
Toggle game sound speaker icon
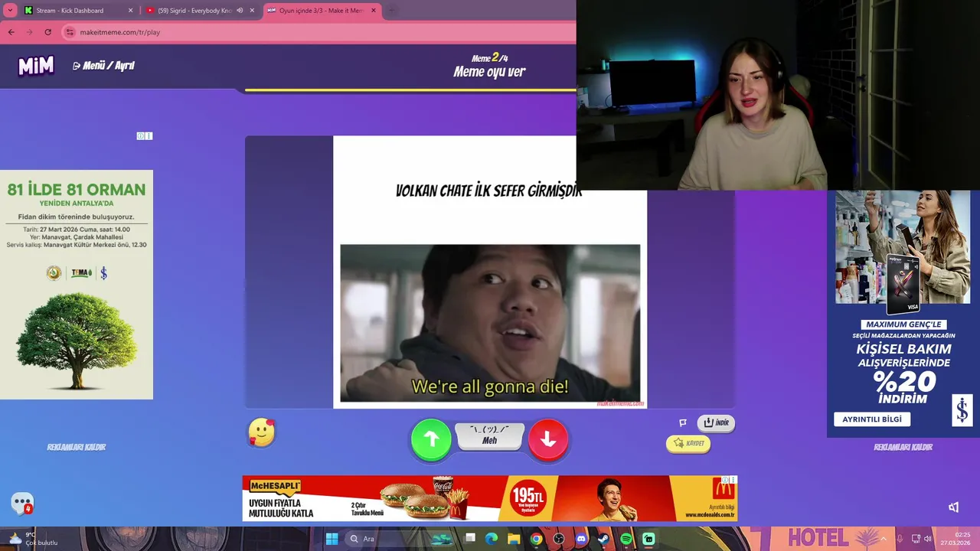(953, 507)
